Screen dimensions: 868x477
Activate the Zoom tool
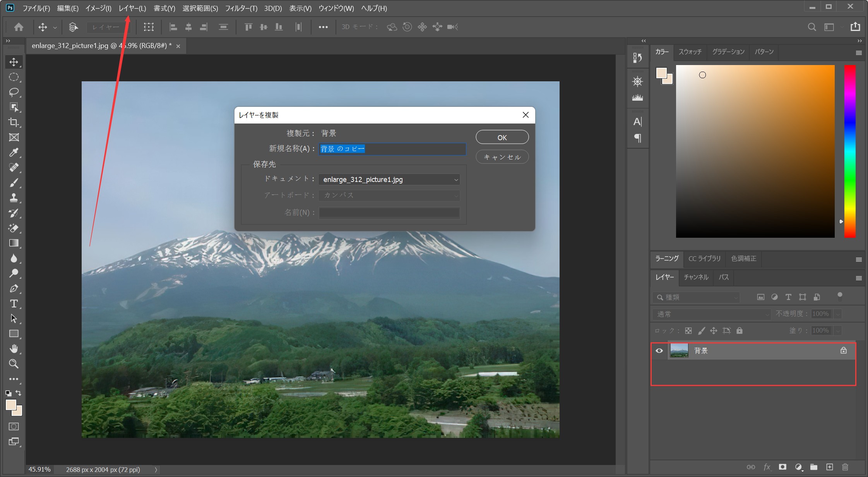point(14,364)
